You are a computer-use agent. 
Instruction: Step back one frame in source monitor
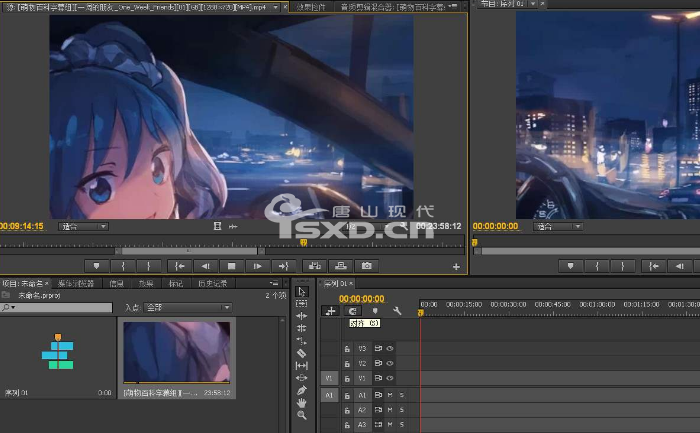point(205,266)
